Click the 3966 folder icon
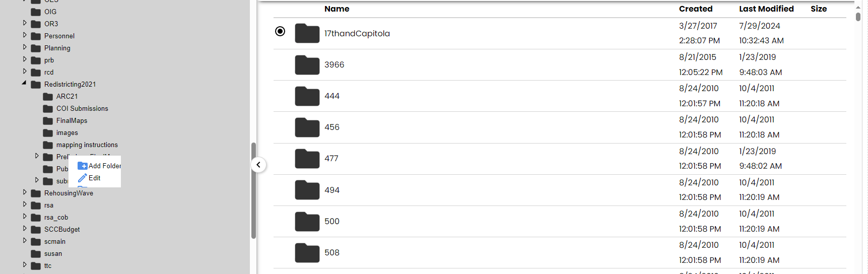Viewport: 868px width, 274px height. click(307, 64)
